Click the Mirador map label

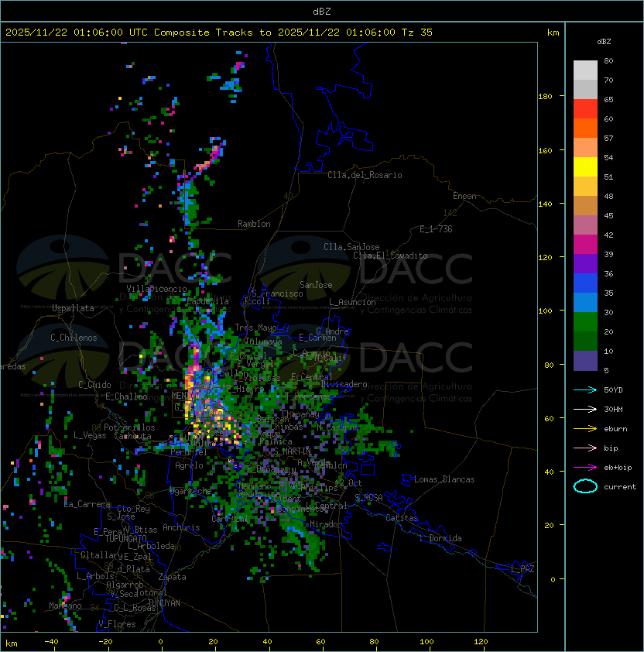[327, 524]
